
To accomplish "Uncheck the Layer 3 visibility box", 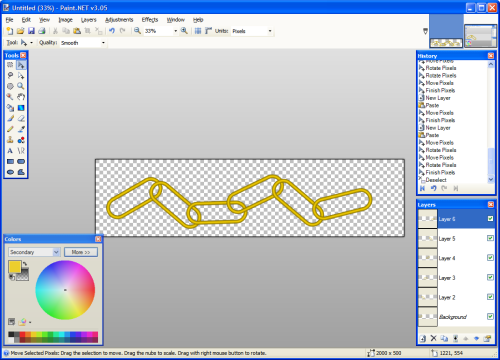I will [490, 277].
